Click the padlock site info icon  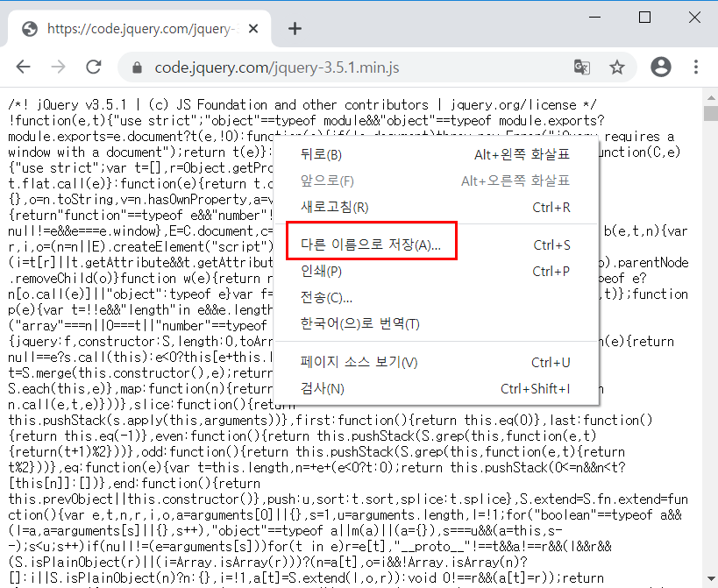[x=137, y=67]
